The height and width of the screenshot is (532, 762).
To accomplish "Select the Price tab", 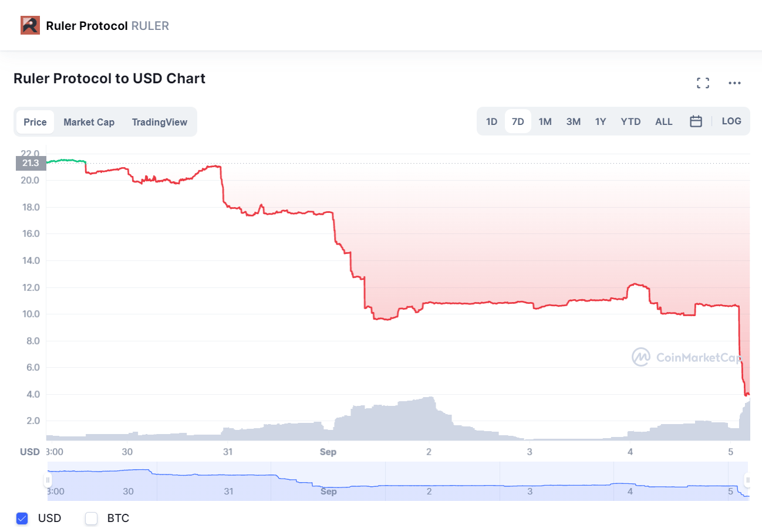I will pyautogui.click(x=35, y=122).
